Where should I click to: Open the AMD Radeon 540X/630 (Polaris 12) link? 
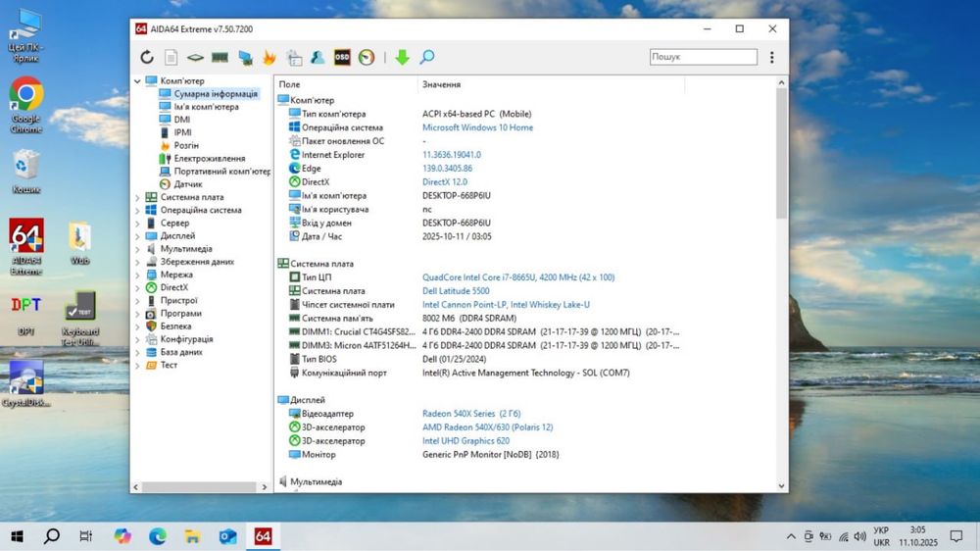point(487,427)
